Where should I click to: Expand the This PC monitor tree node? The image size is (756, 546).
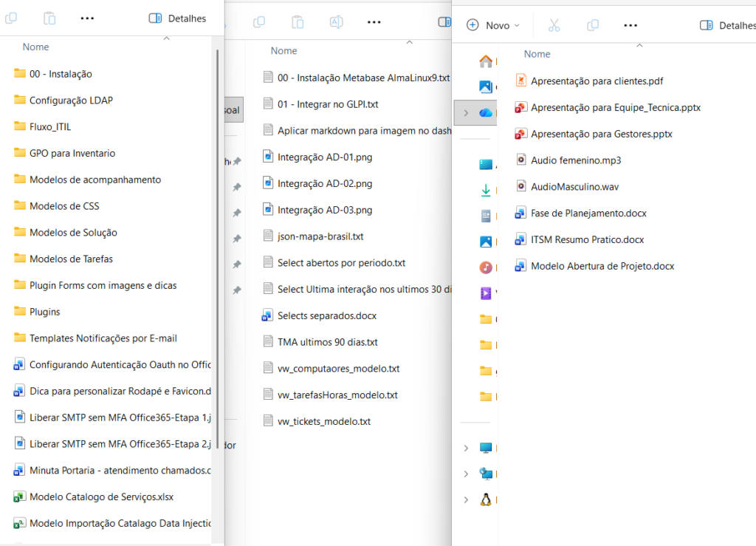click(x=465, y=448)
